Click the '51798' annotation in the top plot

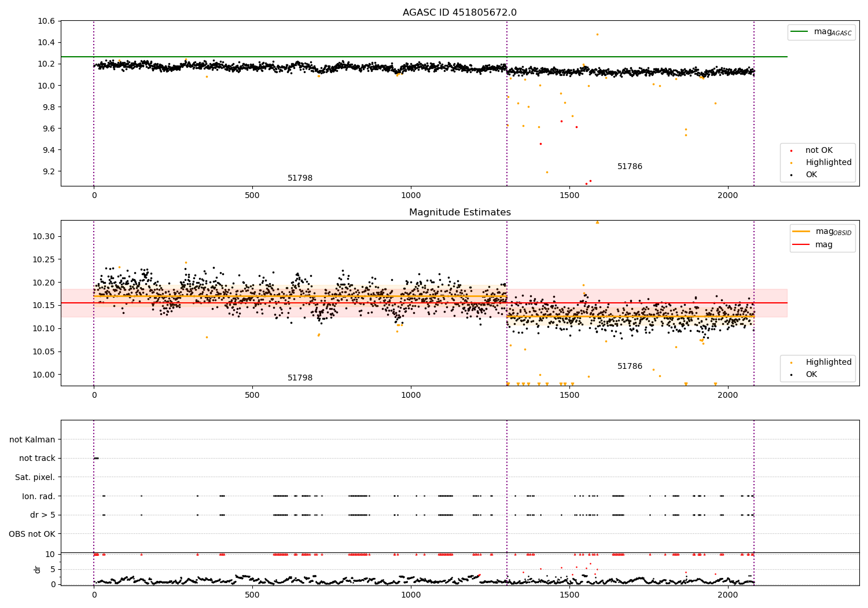[x=300, y=178]
